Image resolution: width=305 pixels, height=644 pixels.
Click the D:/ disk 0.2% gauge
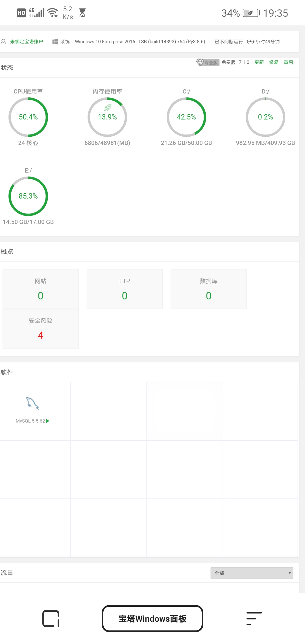265,117
